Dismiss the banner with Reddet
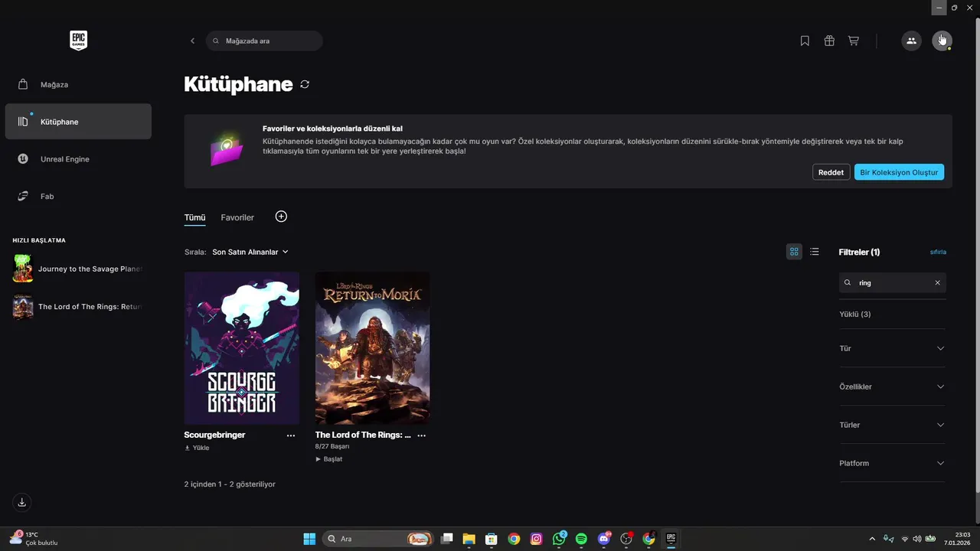Image resolution: width=980 pixels, height=551 pixels. [831, 172]
